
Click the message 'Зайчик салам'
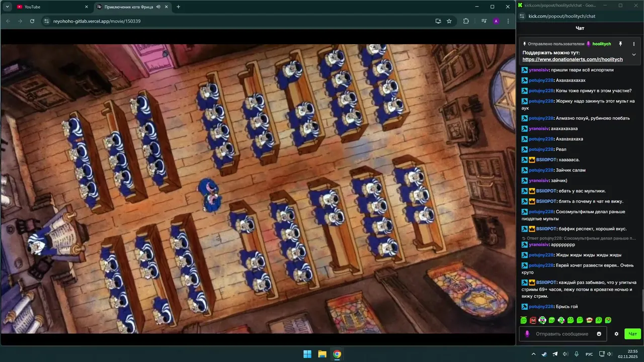571,170
